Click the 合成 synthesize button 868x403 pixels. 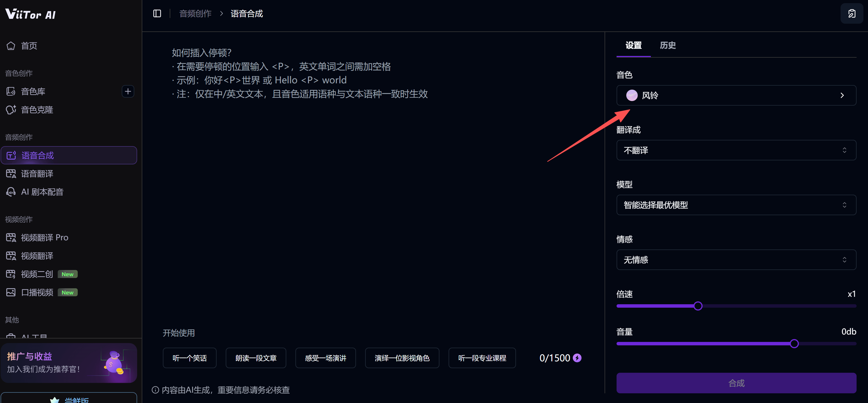736,383
